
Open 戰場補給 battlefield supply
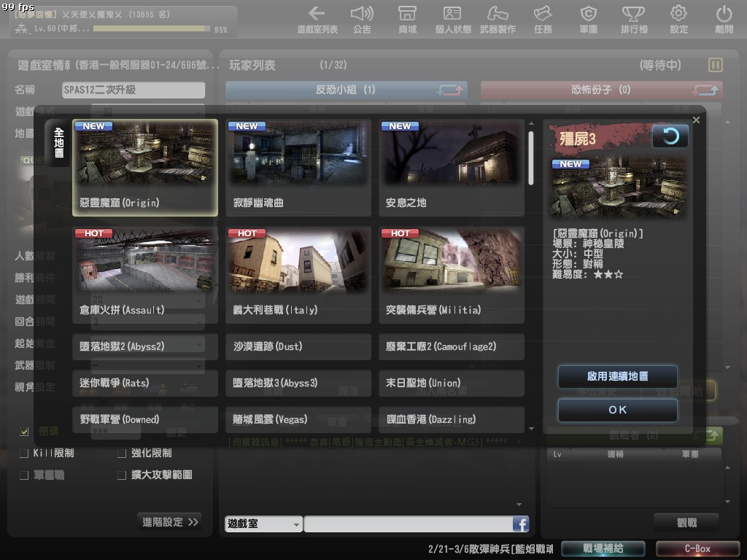603,548
